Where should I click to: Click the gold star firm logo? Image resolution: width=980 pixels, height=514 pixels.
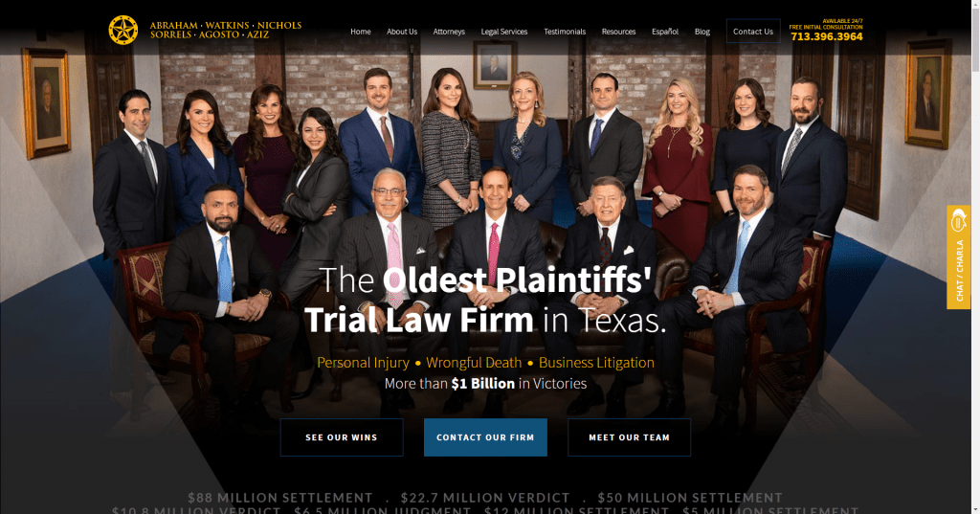123,30
